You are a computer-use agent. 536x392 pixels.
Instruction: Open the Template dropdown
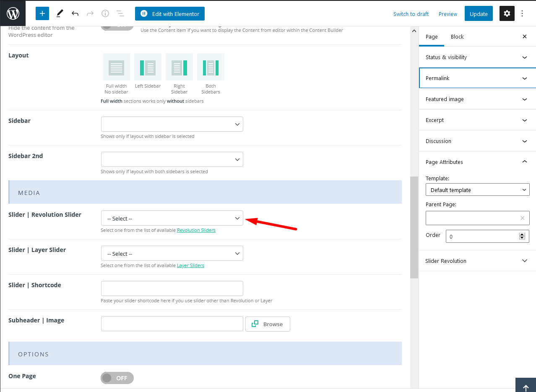[477, 190]
